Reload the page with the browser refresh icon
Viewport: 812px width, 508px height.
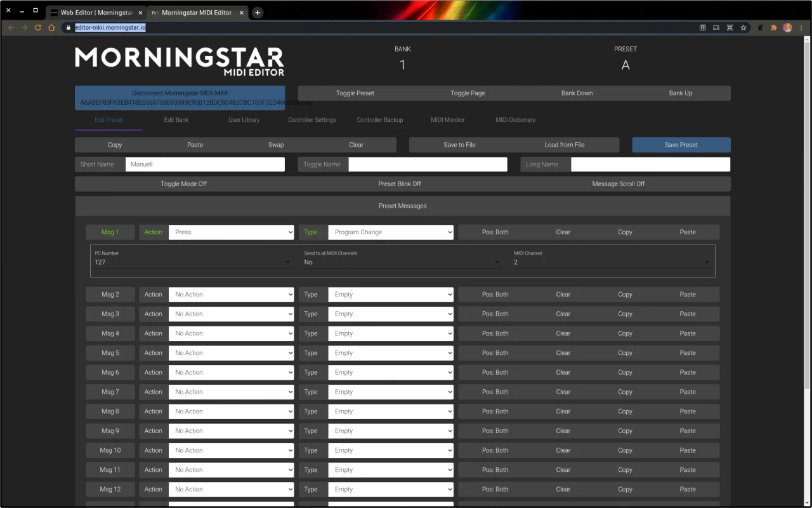pos(38,28)
